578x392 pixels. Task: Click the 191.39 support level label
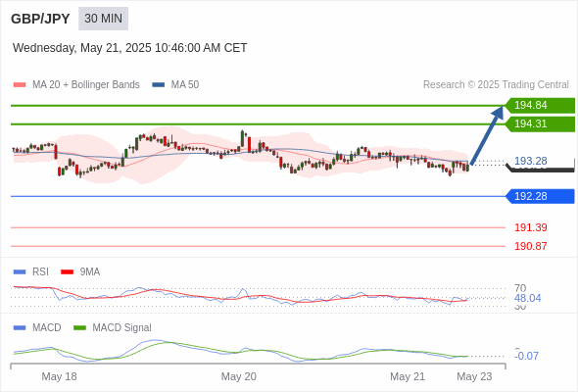(530, 227)
